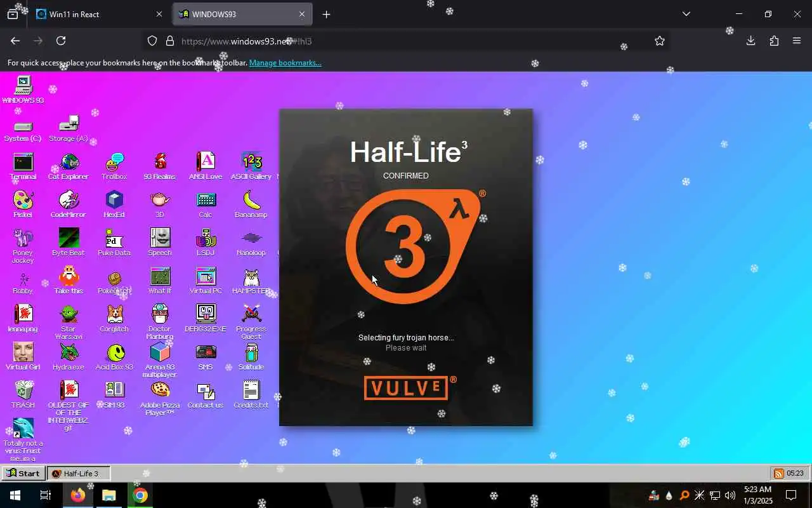Open the Totally not a virus dolphin icon
The width and height of the screenshot is (812, 508).
[x=23, y=440]
